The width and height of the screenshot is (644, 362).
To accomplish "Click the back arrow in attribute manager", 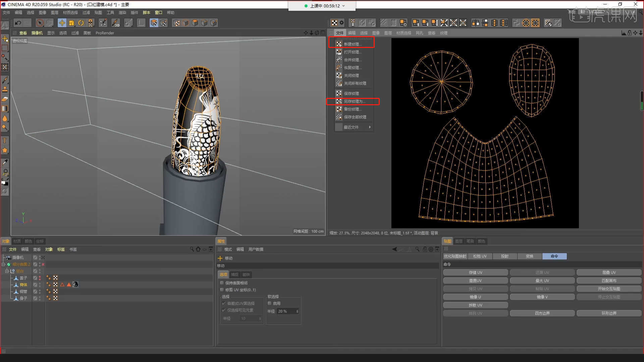I will pyautogui.click(x=394, y=249).
